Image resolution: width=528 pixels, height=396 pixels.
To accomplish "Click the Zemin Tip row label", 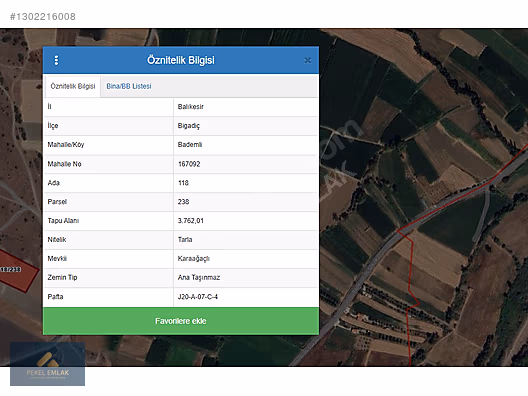I will (x=62, y=277).
